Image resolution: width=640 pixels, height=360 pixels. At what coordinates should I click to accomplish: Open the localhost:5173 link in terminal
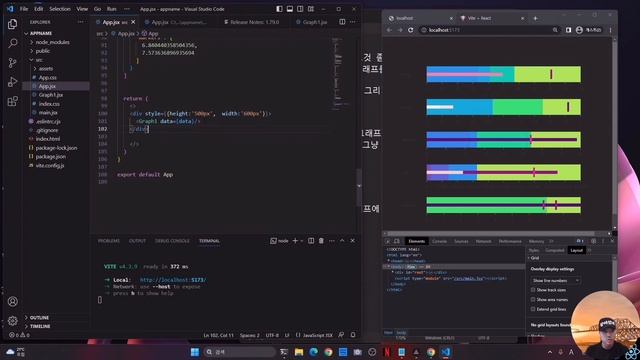coord(173,280)
